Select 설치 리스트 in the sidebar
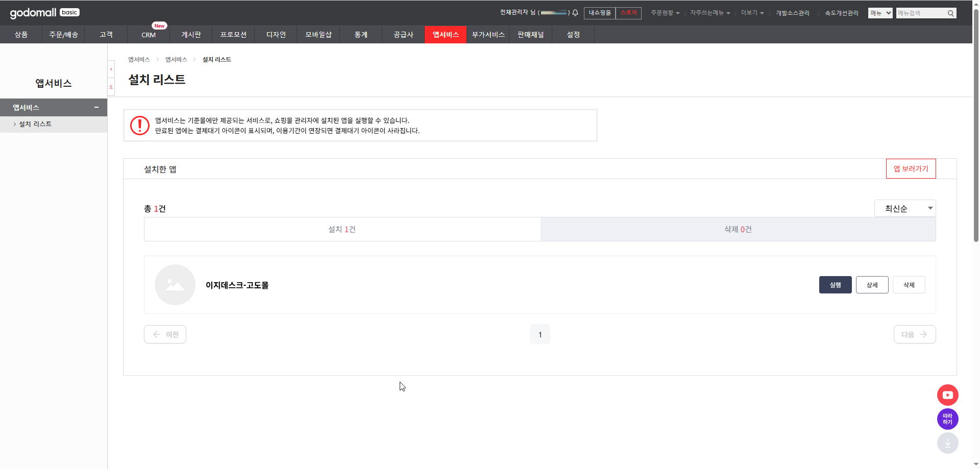Viewport: 980px width, 469px height. tap(35, 124)
